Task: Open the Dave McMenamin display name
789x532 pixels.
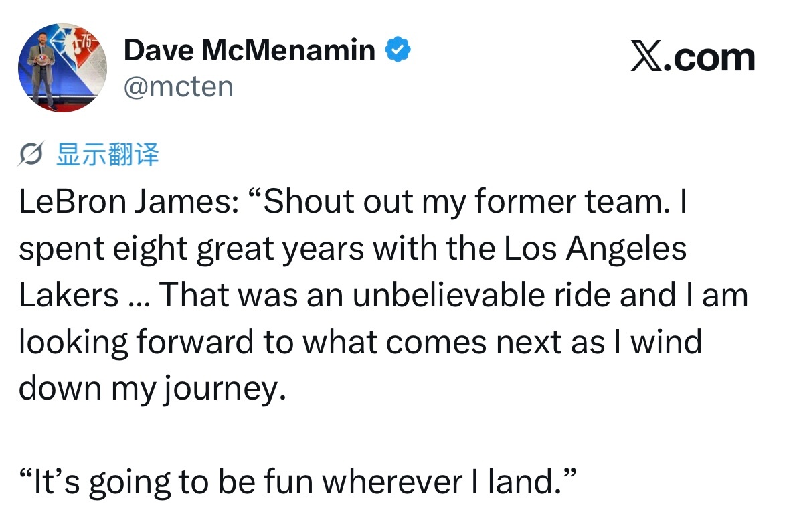Action: tap(250, 50)
